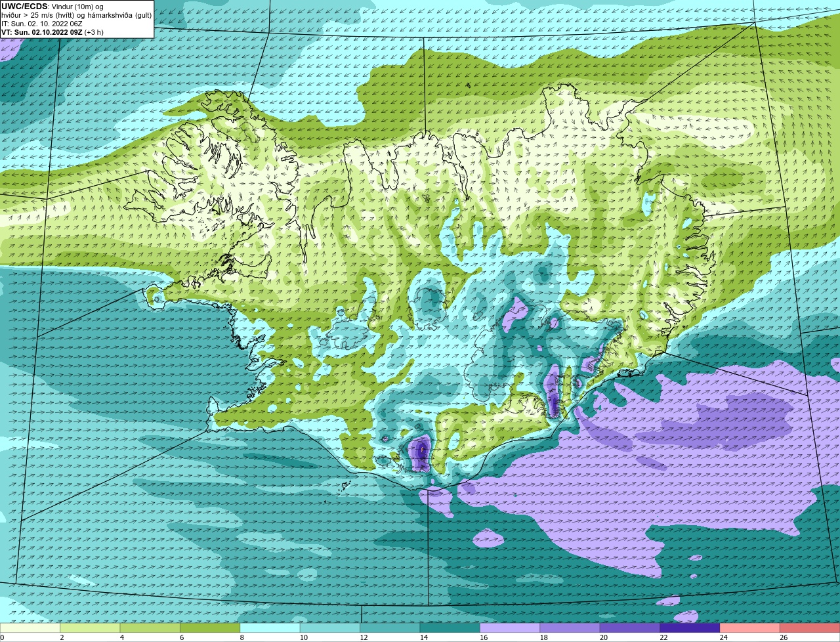Click the legend scale label 24
Image resolution: width=840 pixels, height=642 pixels.
724,637
